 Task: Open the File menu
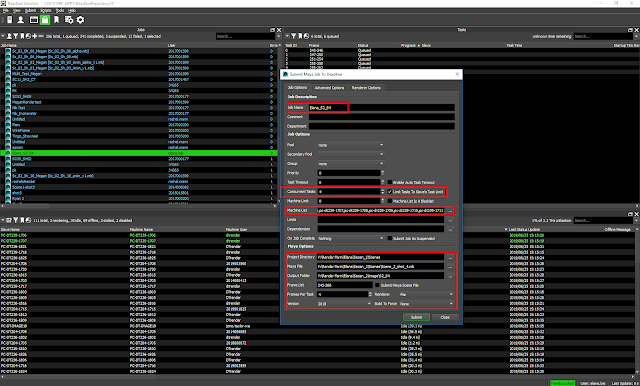[x=6, y=11]
